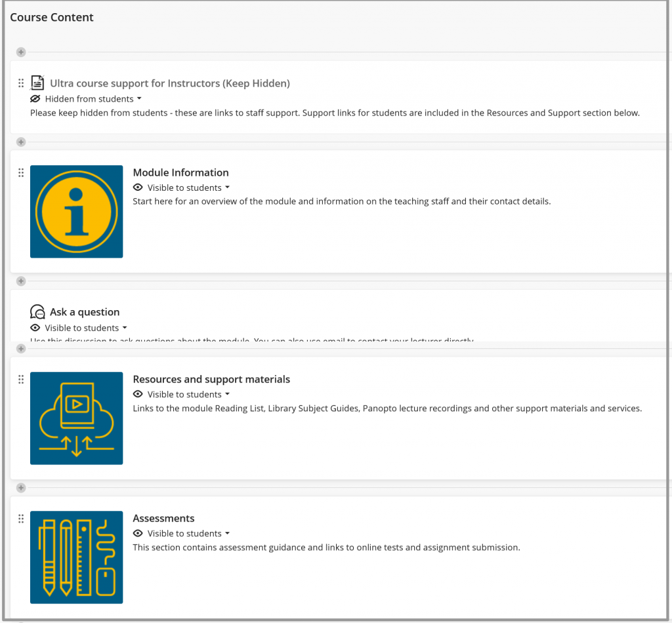This screenshot has width=672, height=623.
Task: Click the document icon beside Ultra course support
Action: (37, 83)
